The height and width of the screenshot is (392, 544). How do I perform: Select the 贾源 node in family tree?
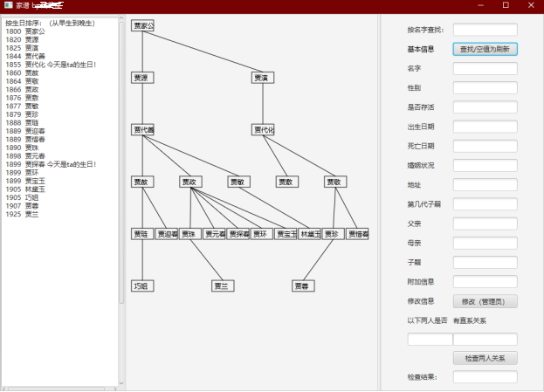[142, 78]
